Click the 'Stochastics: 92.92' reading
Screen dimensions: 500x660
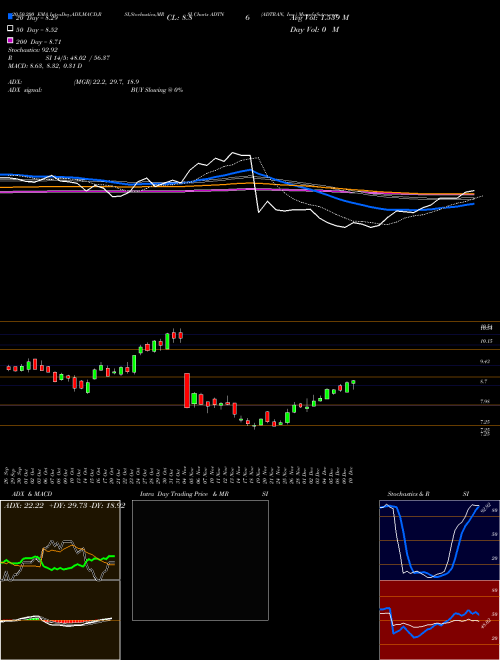coord(33,50)
